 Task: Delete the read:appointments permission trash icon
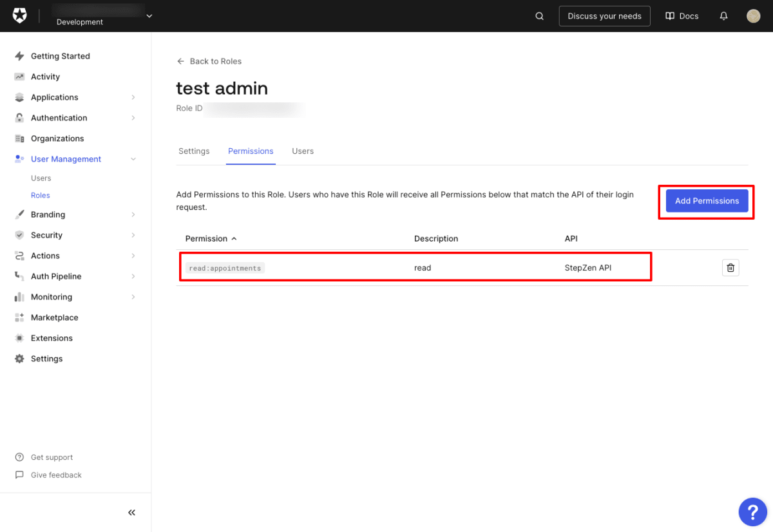pyautogui.click(x=730, y=268)
